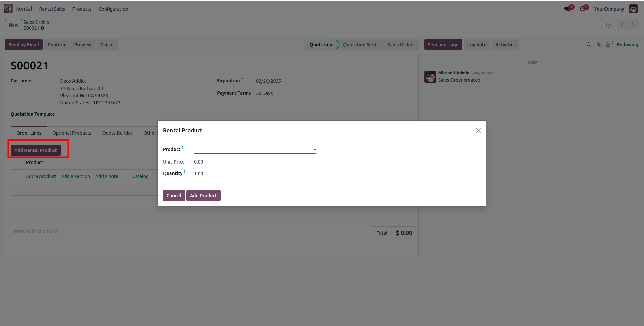Toggle Following status in chatter
This screenshot has height=326, width=644.
627,45
